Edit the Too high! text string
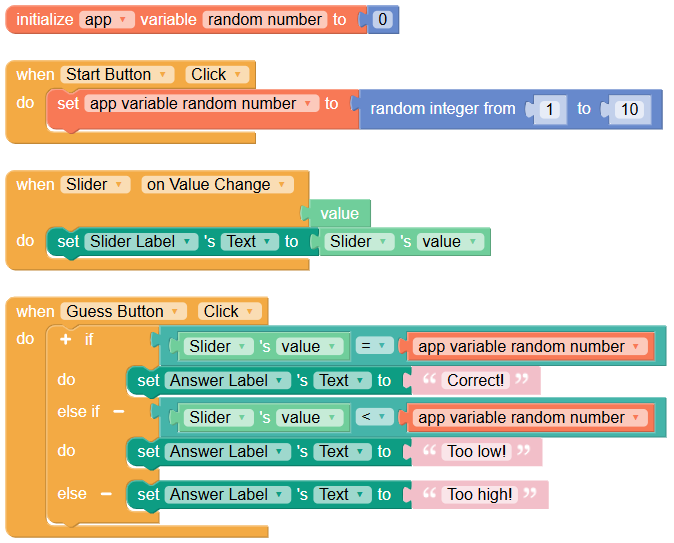 pyautogui.click(x=480, y=494)
